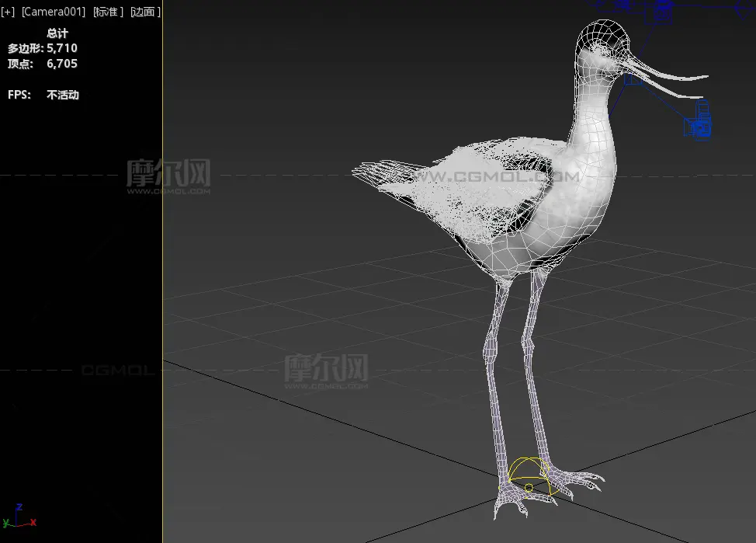756x543 pixels.
Task: Open the 标准 shading preset menu
Action: tap(108, 12)
